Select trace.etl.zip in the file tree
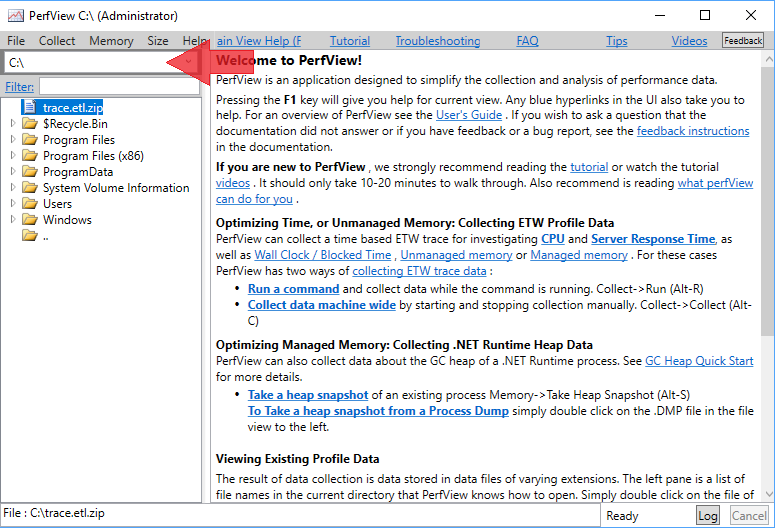775x528 pixels. tap(73, 107)
